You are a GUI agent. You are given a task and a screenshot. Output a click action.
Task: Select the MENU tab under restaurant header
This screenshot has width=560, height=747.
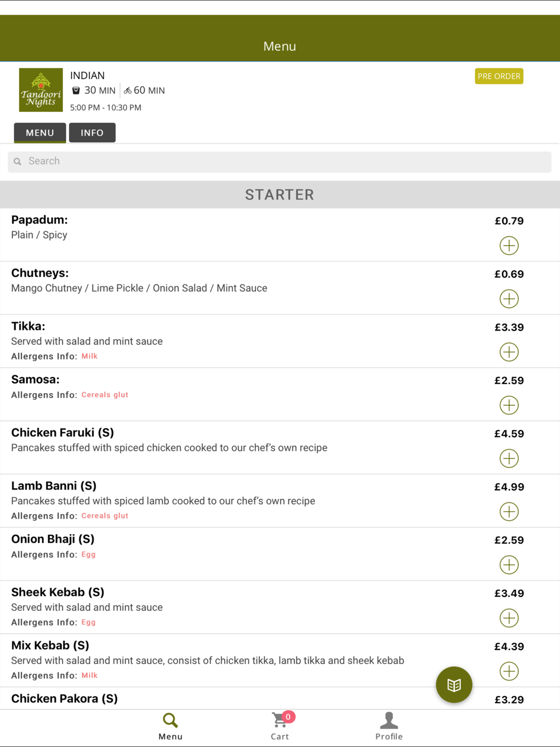[x=40, y=133]
